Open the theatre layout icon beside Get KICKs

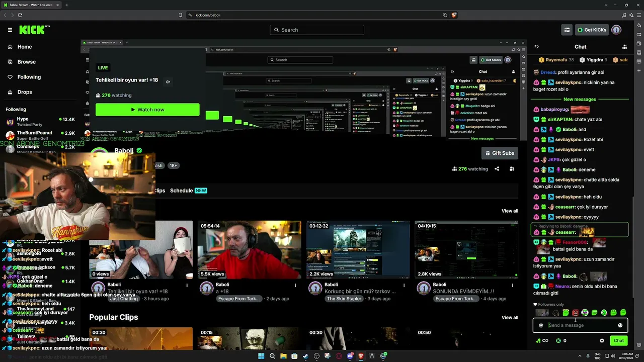tap(567, 30)
